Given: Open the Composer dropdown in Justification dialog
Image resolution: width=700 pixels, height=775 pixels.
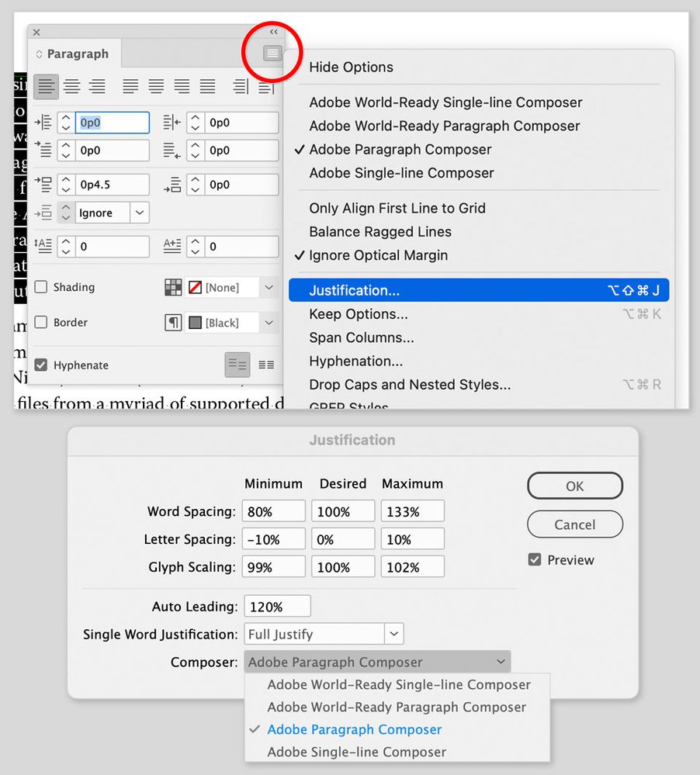Looking at the screenshot, I should coord(377,662).
